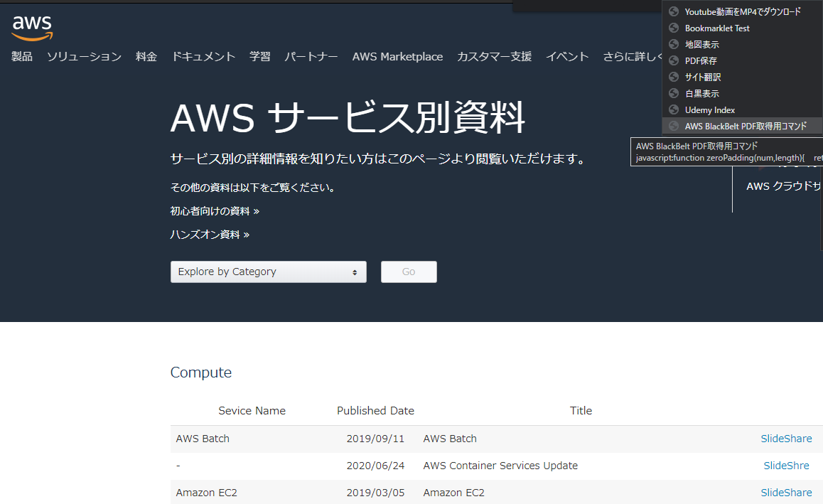The image size is (823, 504).
Task: Click the AWS クラウドサ link on right
Action: tap(784, 186)
